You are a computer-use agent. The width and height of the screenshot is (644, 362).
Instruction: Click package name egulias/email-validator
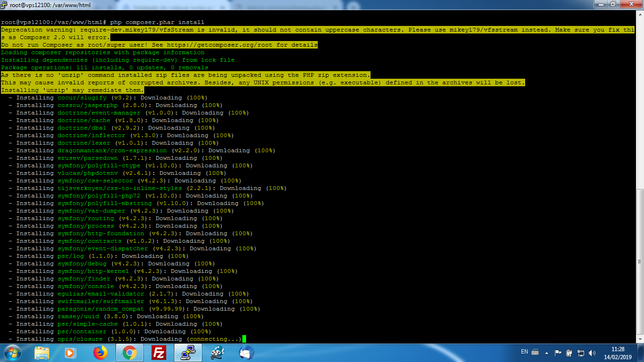point(101,294)
